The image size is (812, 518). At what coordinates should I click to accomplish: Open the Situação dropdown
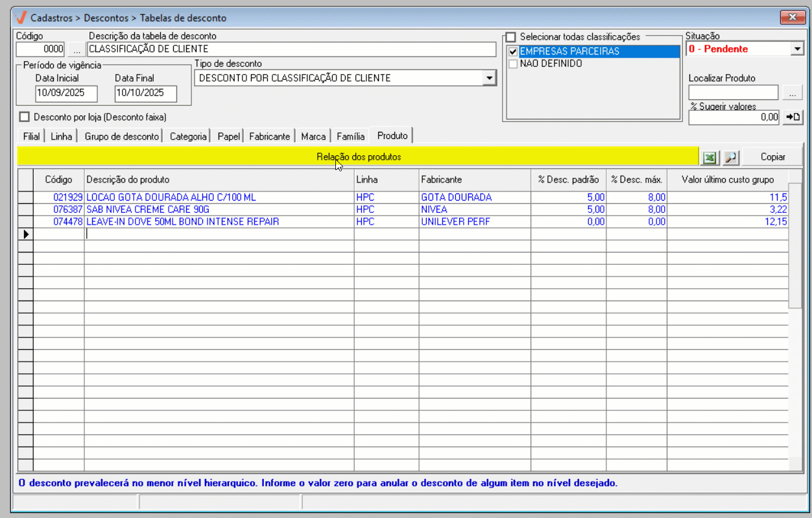(797, 49)
